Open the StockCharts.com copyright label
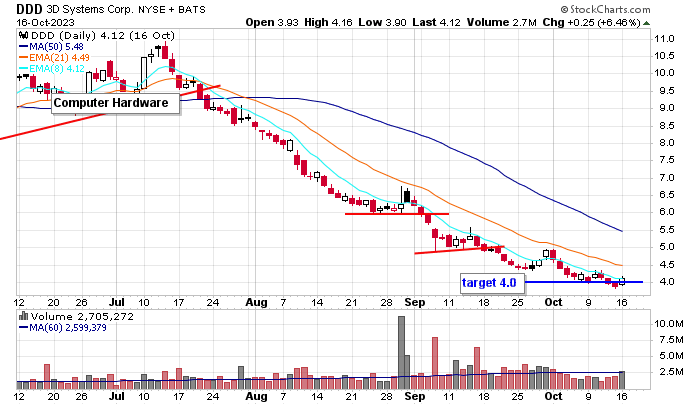Image resolution: width=700 pixels, height=405 pixels. pyautogui.click(x=605, y=9)
